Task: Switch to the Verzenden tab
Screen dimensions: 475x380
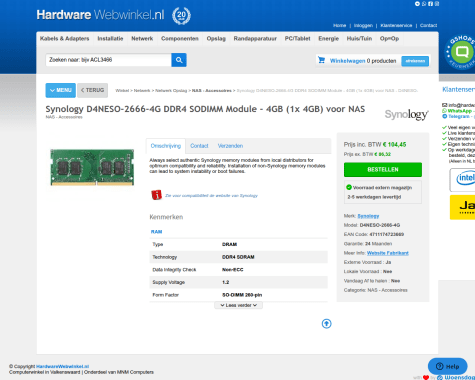Action: point(230,146)
